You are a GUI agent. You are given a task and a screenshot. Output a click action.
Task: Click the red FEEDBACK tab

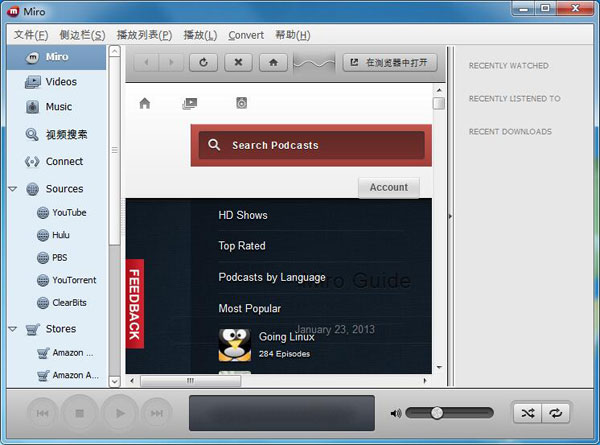coord(135,304)
